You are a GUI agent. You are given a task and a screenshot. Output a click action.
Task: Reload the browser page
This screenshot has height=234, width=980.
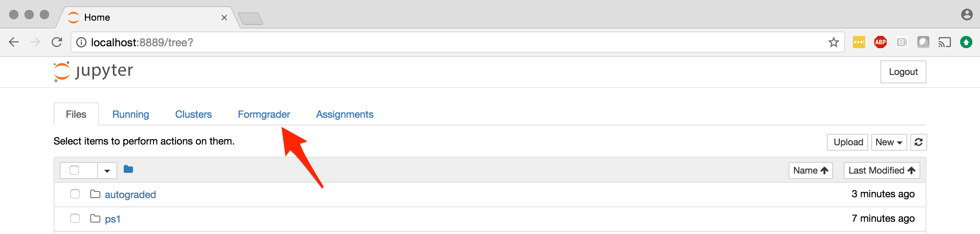pyautogui.click(x=57, y=42)
